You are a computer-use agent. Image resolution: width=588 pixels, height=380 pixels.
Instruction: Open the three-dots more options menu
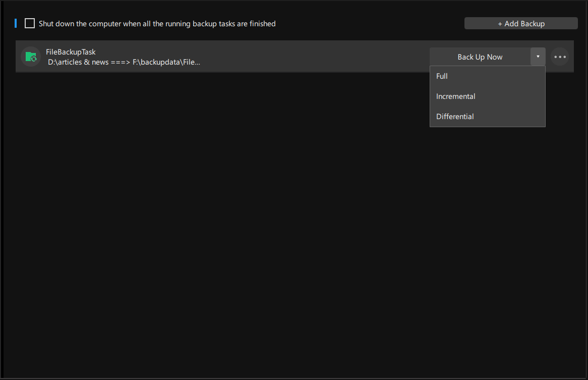tap(560, 57)
